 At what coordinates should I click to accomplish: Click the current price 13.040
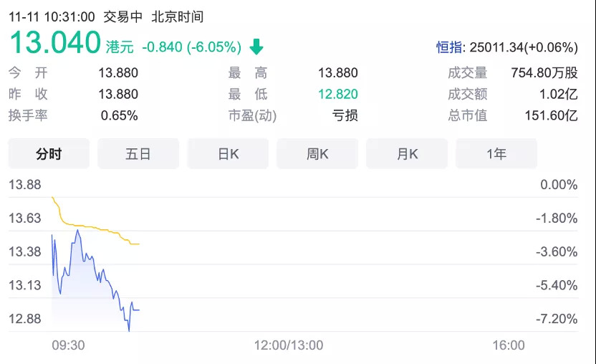pyautogui.click(x=54, y=43)
